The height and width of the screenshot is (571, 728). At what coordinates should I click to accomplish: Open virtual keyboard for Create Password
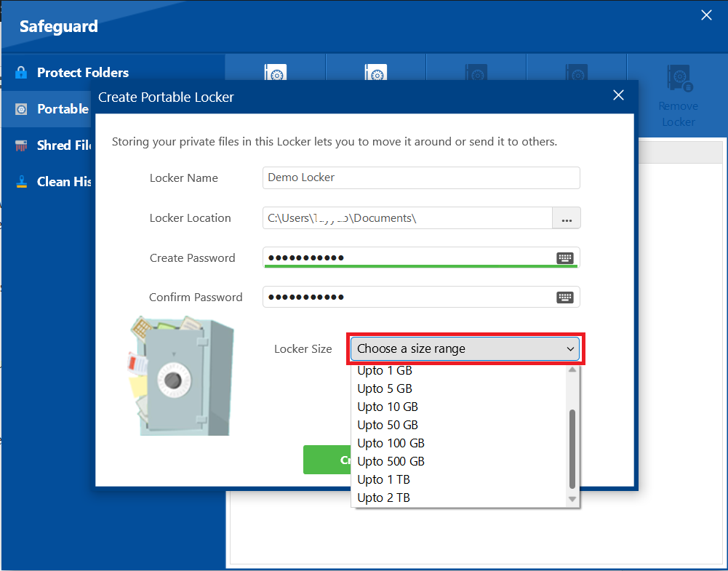[x=565, y=258]
